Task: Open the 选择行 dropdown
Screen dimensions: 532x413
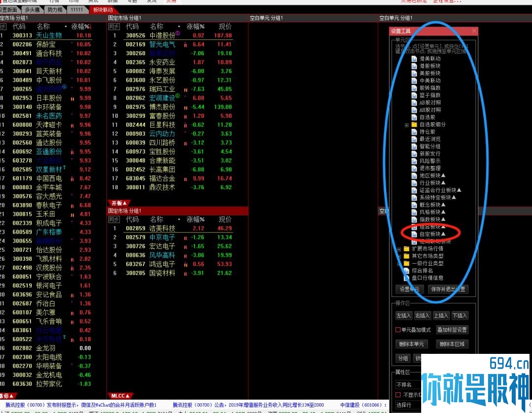Action: click(408, 405)
